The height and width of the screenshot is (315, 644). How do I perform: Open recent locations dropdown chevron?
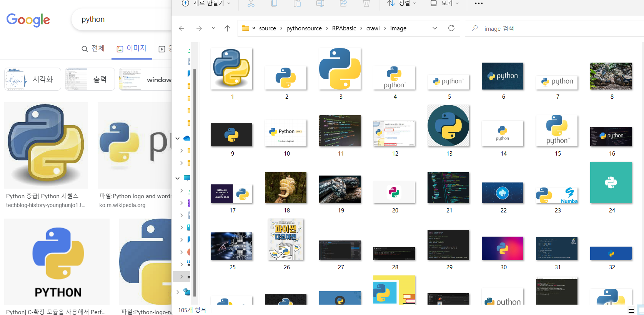pos(213,28)
